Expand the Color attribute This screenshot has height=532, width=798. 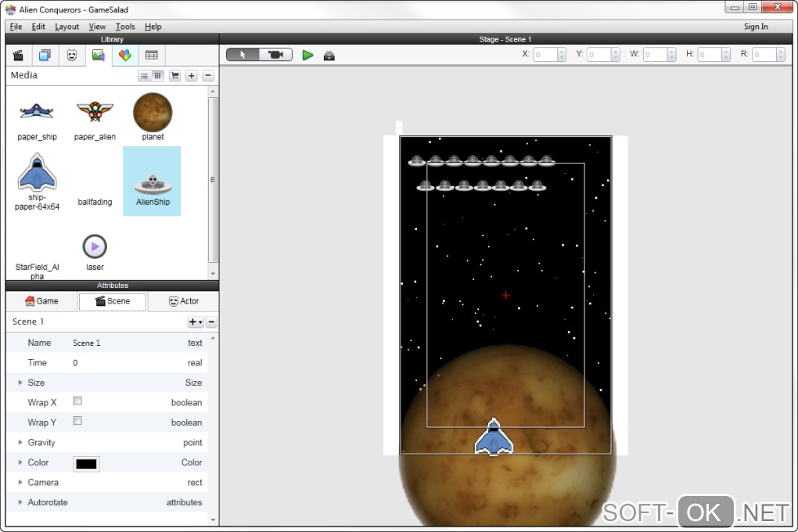(x=20, y=462)
